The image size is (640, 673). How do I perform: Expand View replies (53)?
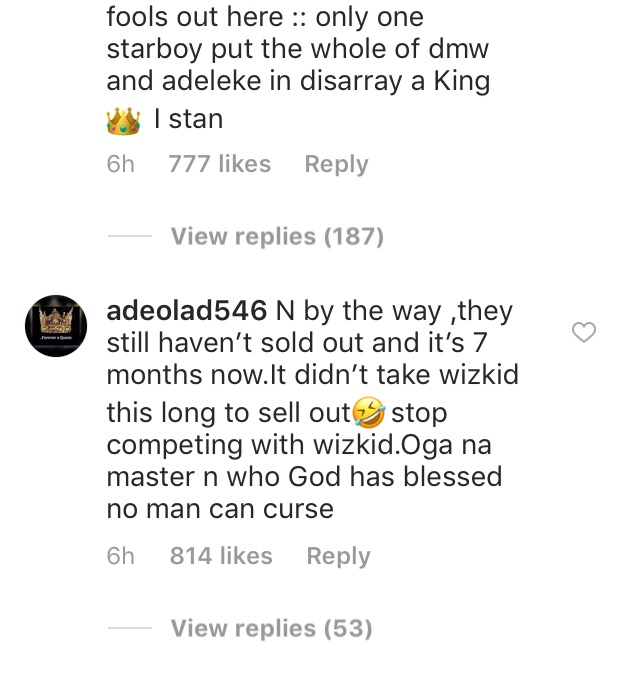(271, 628)
